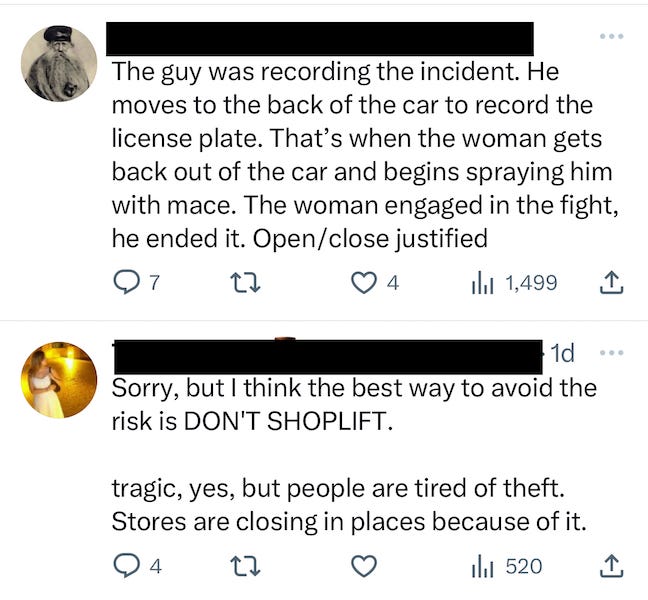
Task: Open more options on second tweet
Action: click(612, 353)
